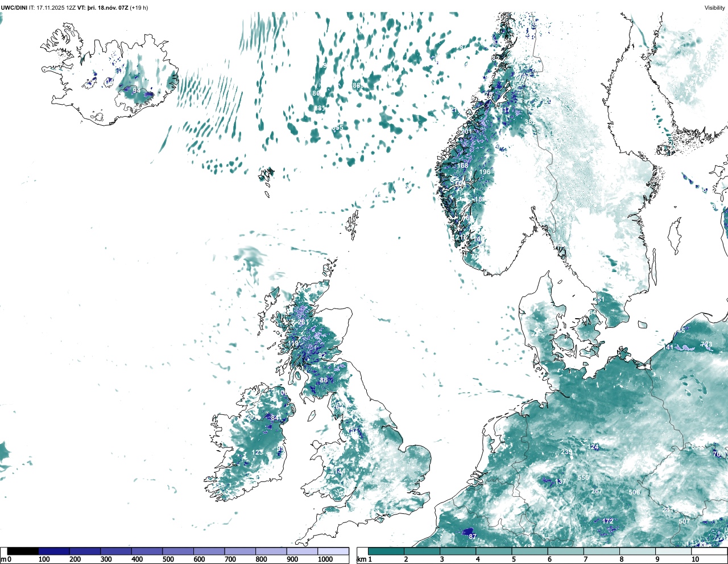Select the 900–1000 m pale lavender swatch

(x=302, y=551)
